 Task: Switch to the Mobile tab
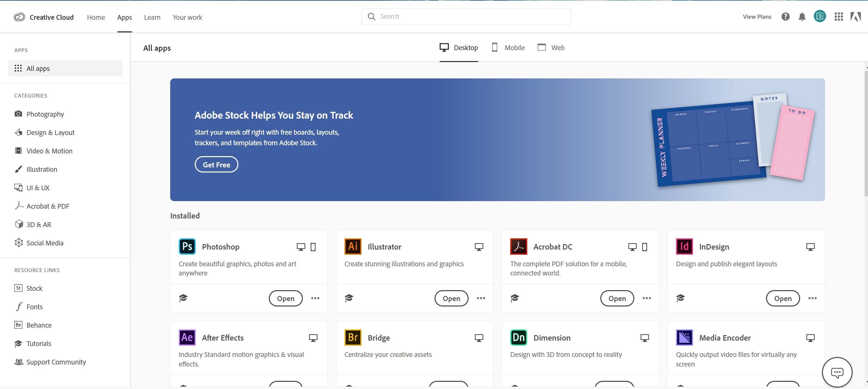click(508, 48)
